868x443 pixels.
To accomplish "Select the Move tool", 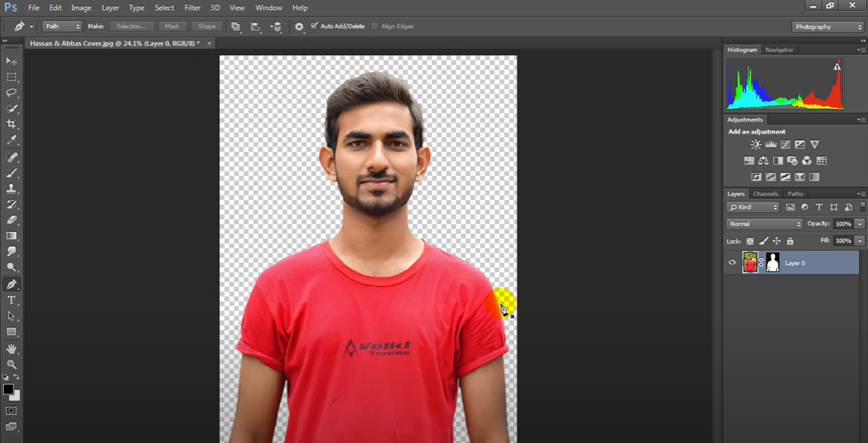I will pos(12,61).
